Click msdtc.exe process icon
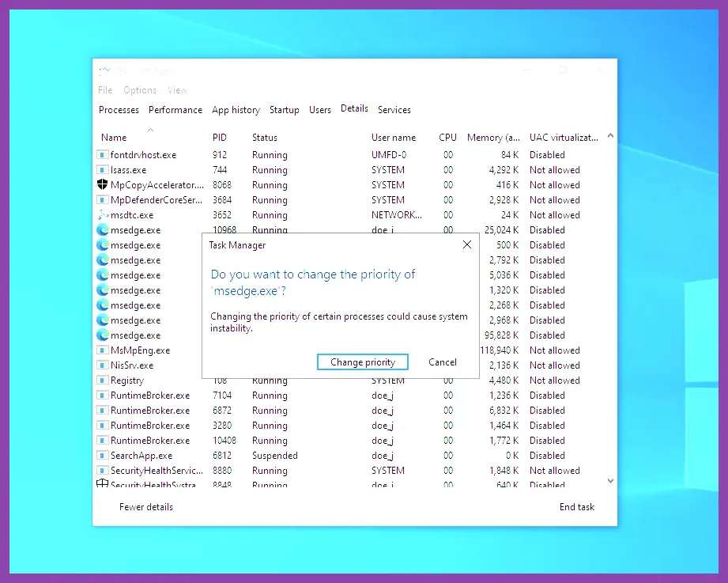 pos(102,214)
